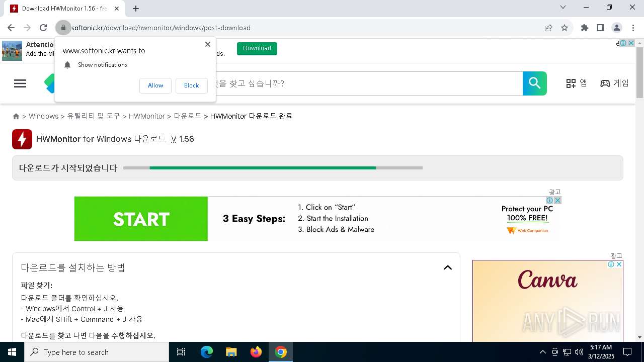Dismiss the notification permission popup
The height and width of the screenshot is (362, 644).
(x=207, y=44)
